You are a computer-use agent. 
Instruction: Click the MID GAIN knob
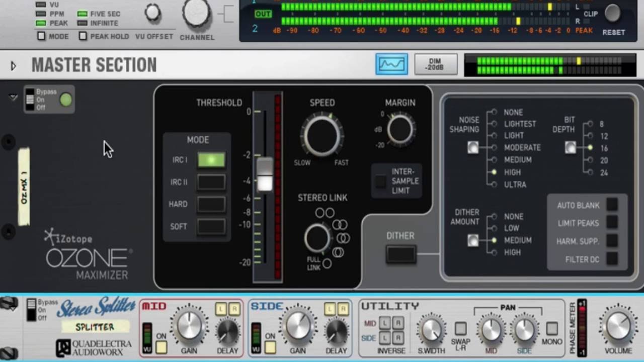click(190, 326)
